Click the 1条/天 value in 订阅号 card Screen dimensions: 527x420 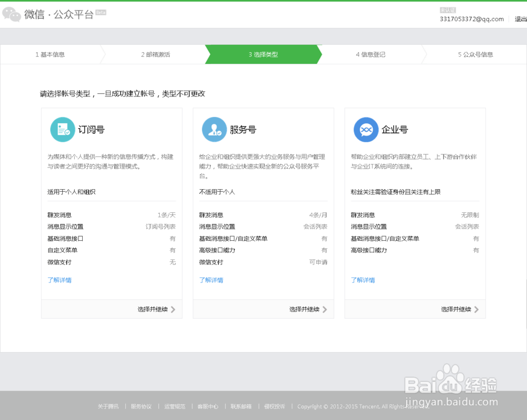coord(167,215)
